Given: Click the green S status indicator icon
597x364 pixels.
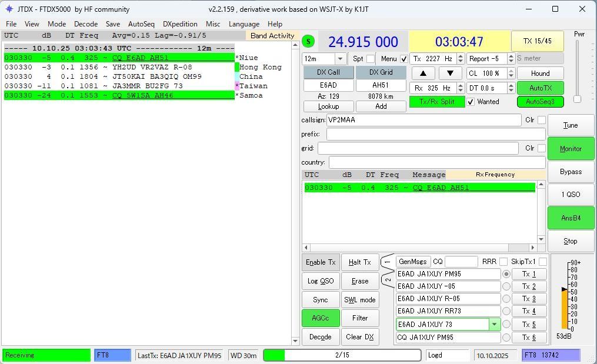Looking at the screenshot, I should click(x=308, y=41).
